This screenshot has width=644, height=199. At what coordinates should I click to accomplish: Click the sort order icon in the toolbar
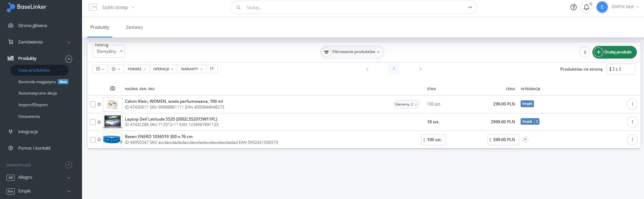click(x=212, y=69)
